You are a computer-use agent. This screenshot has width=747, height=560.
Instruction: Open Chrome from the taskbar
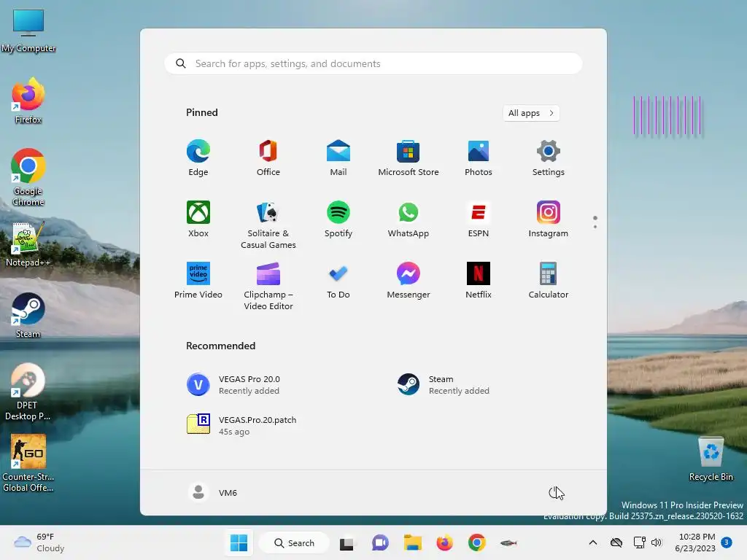point(477,542)
